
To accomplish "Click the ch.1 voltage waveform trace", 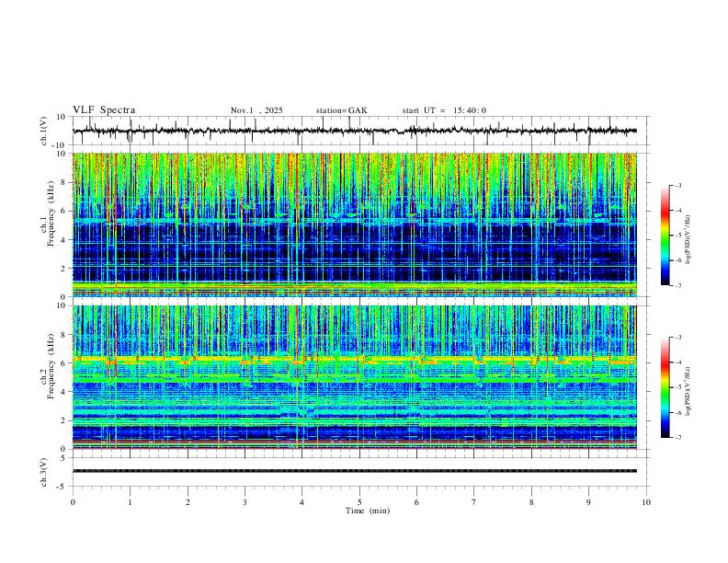I will pyautogui.click(x=354, y=131).
